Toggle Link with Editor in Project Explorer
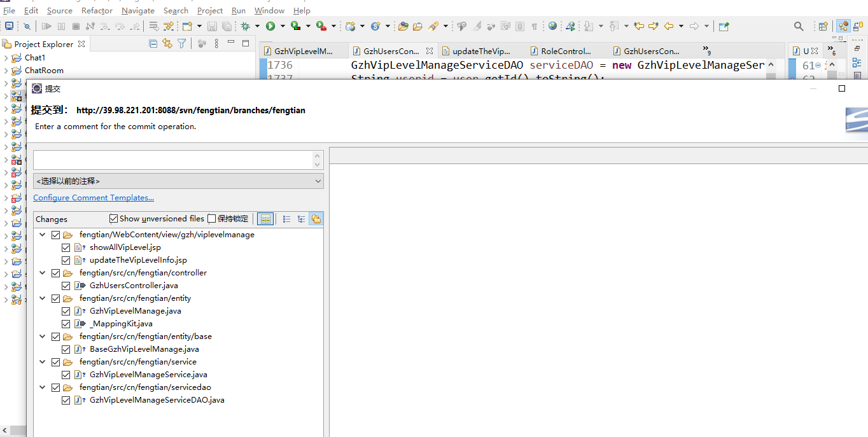868x437 pixels. click(x=167, y=43)
